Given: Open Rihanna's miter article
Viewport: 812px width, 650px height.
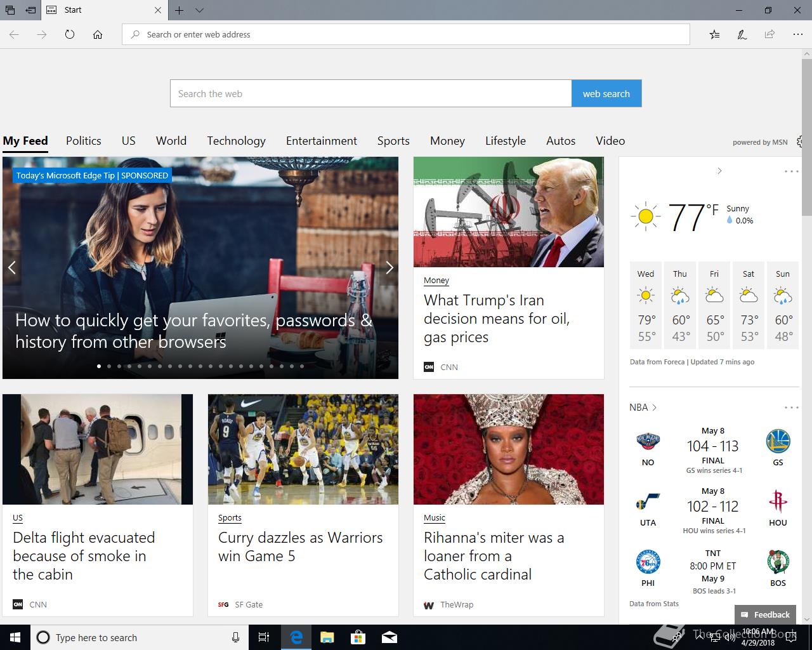Looking at the screenshot, I should (494, 556).
